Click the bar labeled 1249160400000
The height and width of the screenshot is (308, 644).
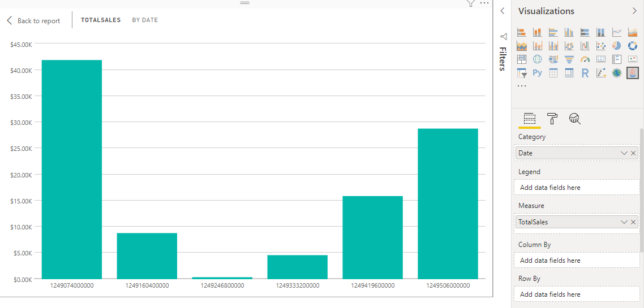click(147, 256)
